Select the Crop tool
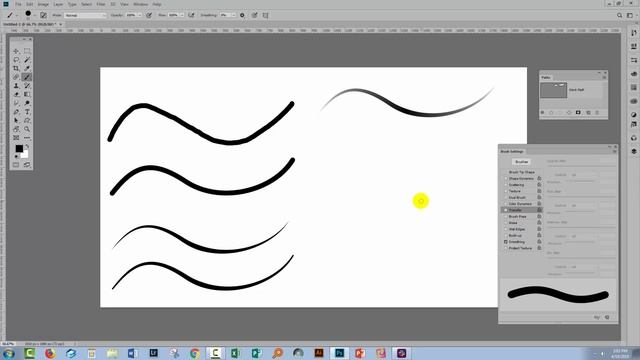 [16, 68]
